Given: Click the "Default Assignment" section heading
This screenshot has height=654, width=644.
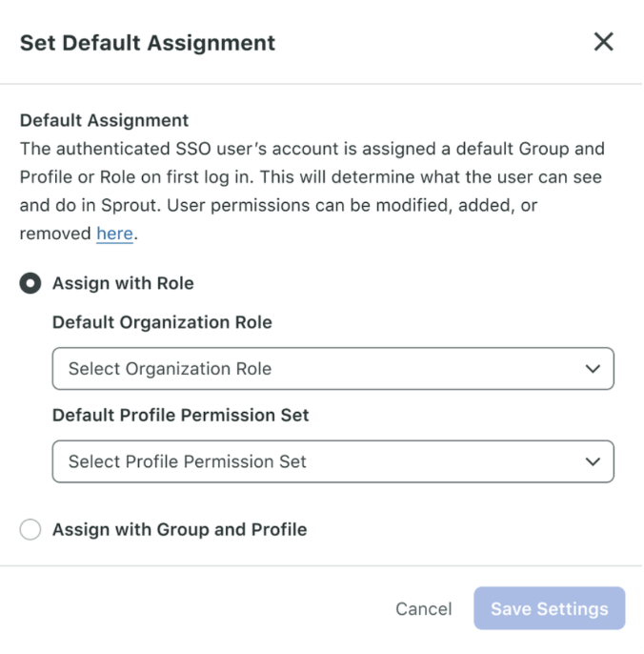Looking at the screenshot, I should [104, 120].
